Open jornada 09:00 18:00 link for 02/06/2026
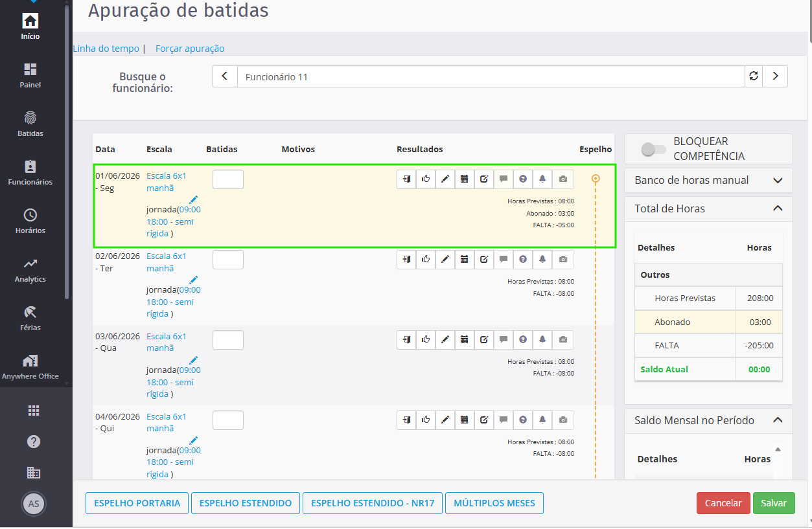This screenshot has height=529, width=812. (x=173, y=302)
